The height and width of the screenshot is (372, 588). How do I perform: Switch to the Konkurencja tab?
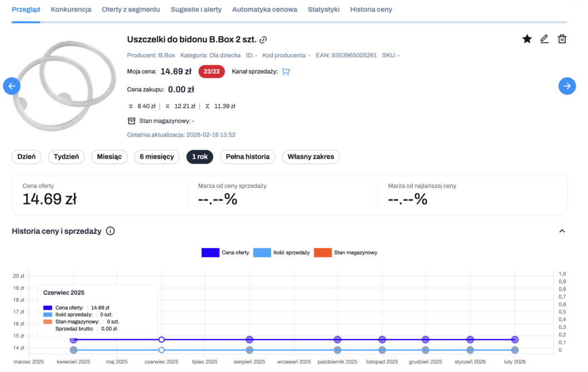[71, 9]
